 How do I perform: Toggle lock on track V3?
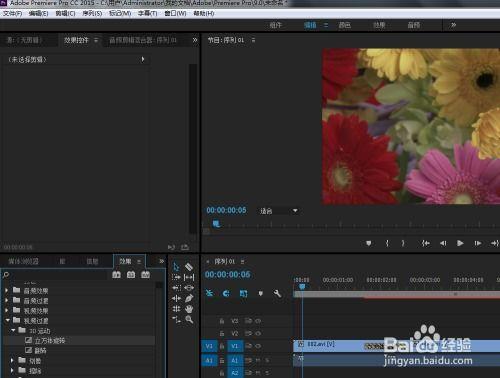coord(222,321)
